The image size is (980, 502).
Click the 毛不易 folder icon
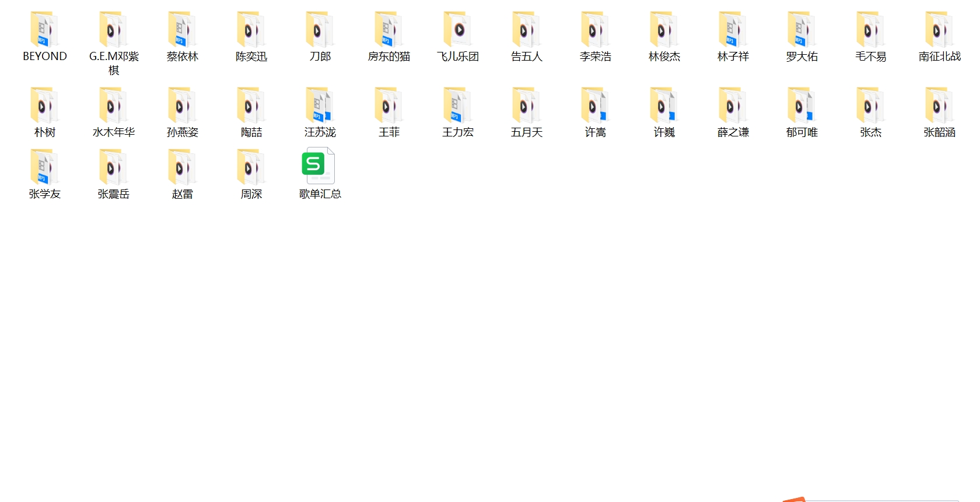[x=871, y=30]
